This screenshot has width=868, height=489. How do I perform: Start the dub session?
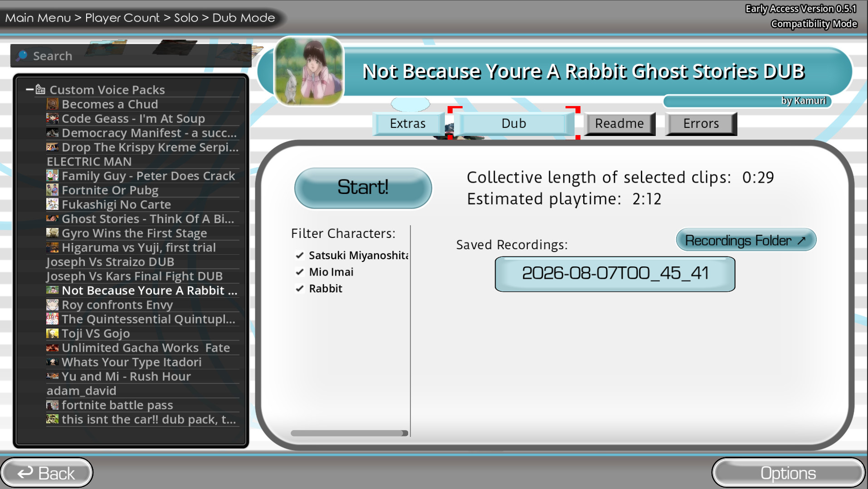tap(363, 188)
